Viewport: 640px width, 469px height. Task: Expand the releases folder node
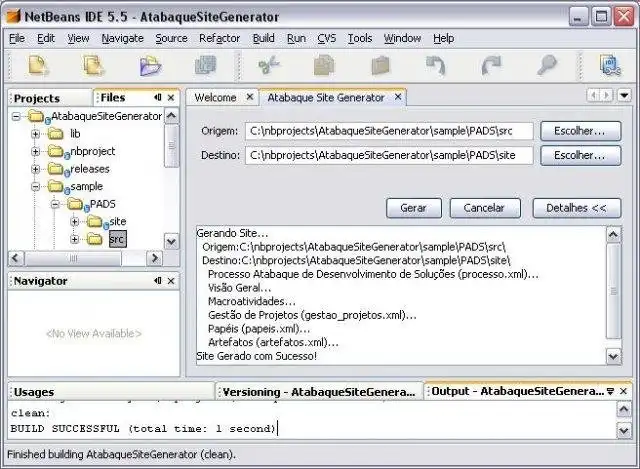36,169
